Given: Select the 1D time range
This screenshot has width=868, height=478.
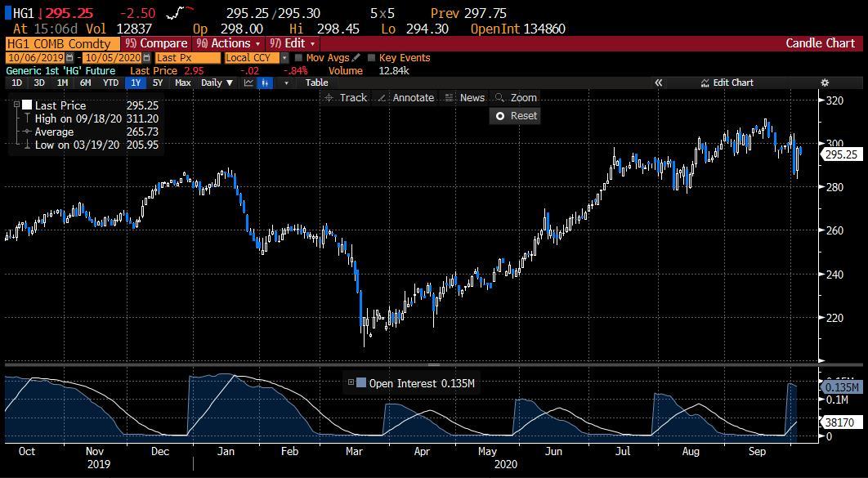Looking at the screenshot, I should [17, 83].
